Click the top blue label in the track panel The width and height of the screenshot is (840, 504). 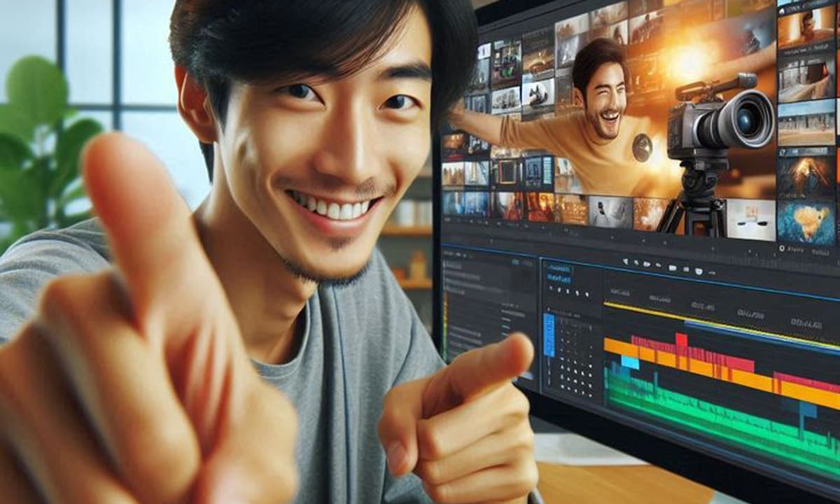click(557, 268)
